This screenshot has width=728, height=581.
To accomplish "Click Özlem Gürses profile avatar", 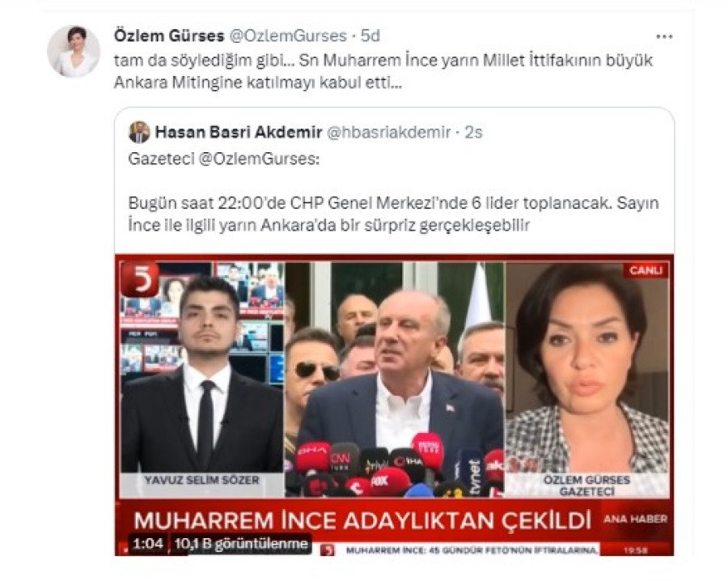I will point(74,51).
